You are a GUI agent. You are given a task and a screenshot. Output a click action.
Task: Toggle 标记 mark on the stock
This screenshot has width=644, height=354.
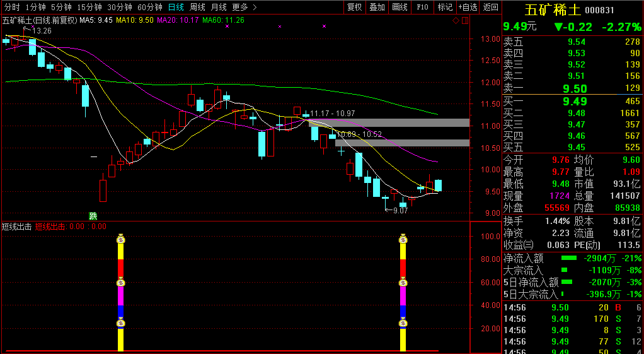pyautogui.click(x=445, y=7)
